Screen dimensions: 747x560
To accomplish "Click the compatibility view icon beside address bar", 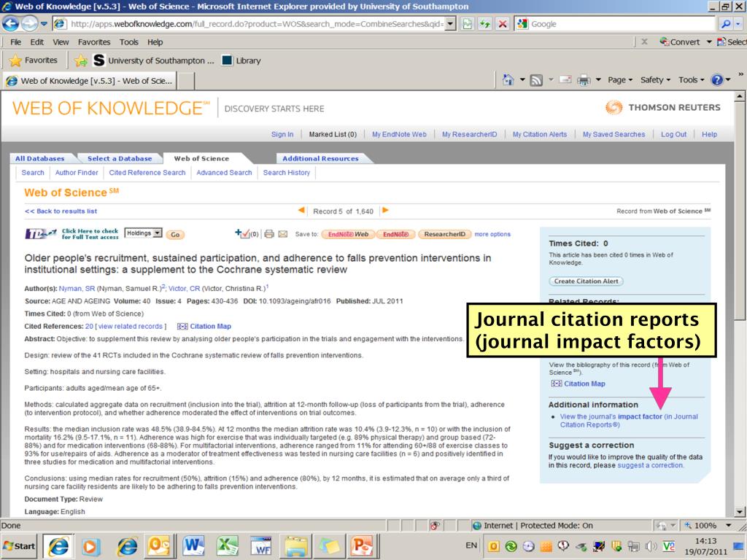I will click(468, 24).
